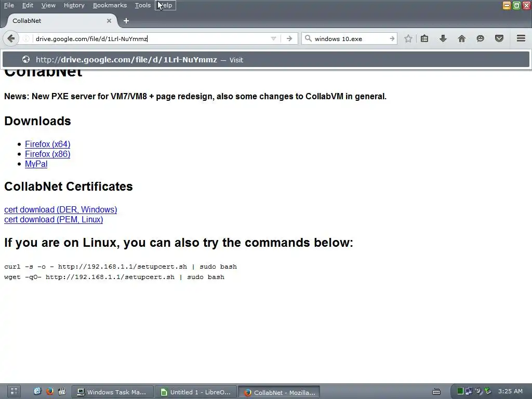This screenshot has width=532, height=399.
Task: Launch Firefox from quick launch icon
Action: [x=49, y=391]
